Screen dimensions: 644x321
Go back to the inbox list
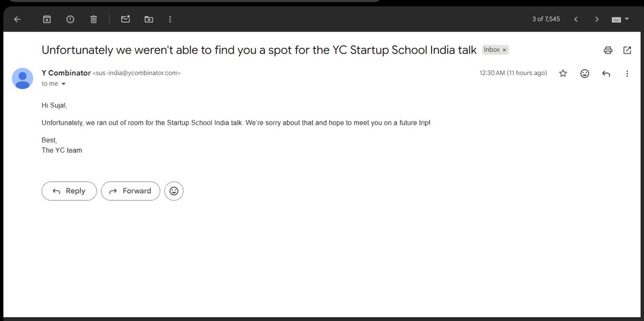click(17, 19)
